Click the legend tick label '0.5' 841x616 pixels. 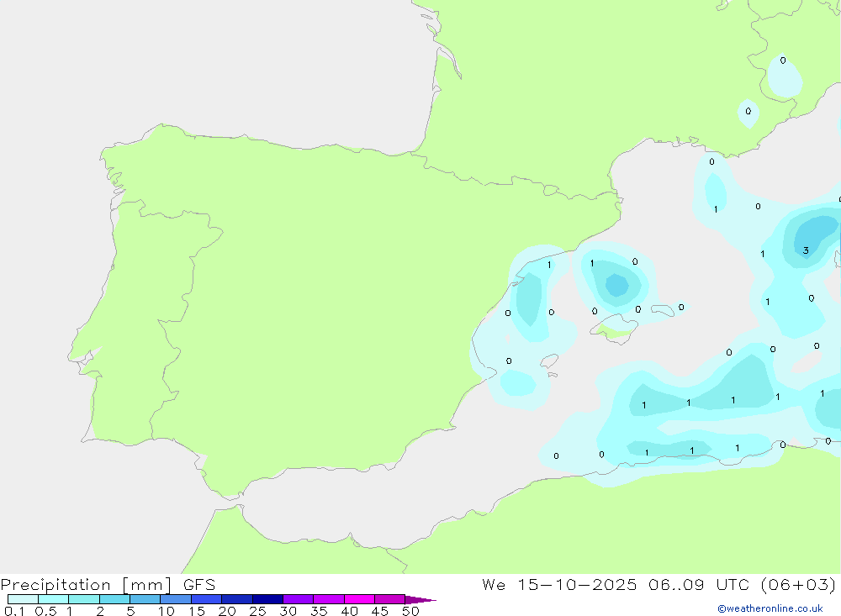coord(45,611)
